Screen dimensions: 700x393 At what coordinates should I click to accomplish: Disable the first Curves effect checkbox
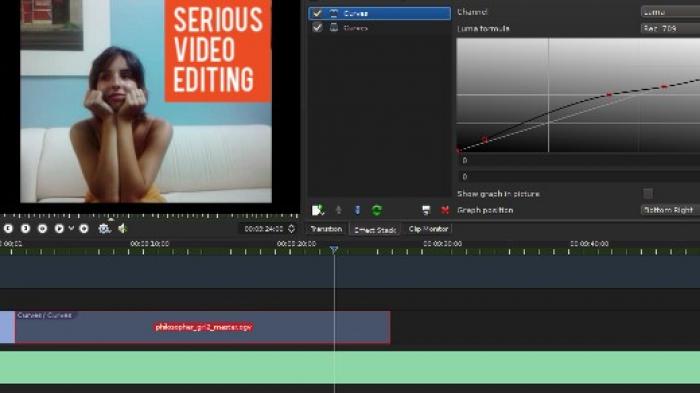pyautogui.click(x=317, y=13)
